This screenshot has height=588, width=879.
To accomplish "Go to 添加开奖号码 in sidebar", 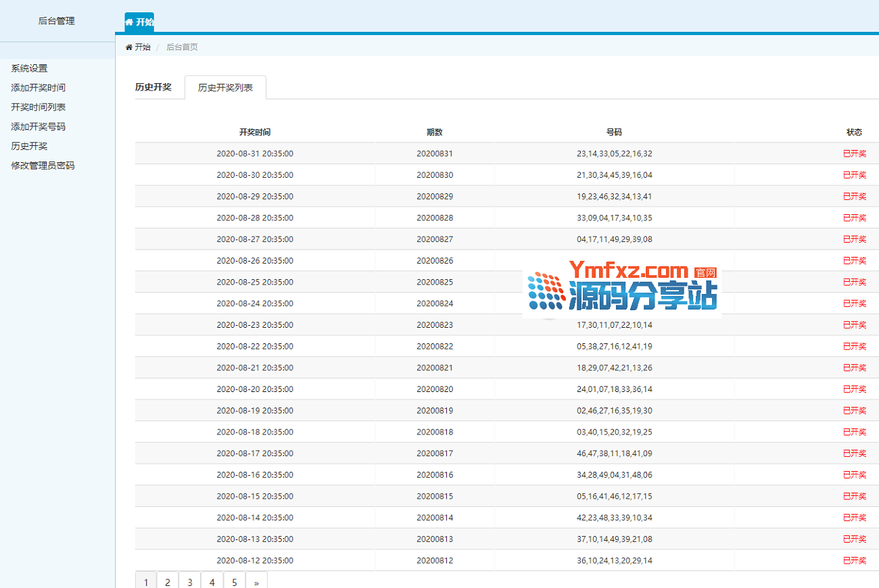I will (38, 127).
